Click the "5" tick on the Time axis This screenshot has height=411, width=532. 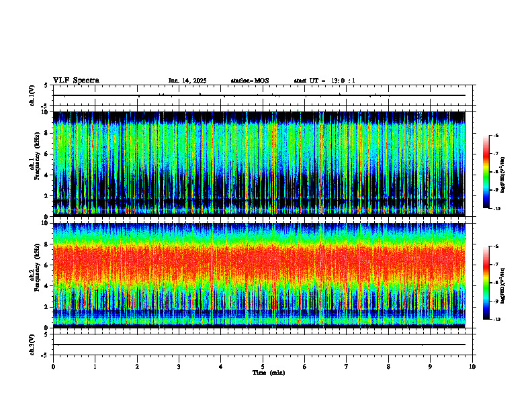pyautogui.click(x=263, y=367)
